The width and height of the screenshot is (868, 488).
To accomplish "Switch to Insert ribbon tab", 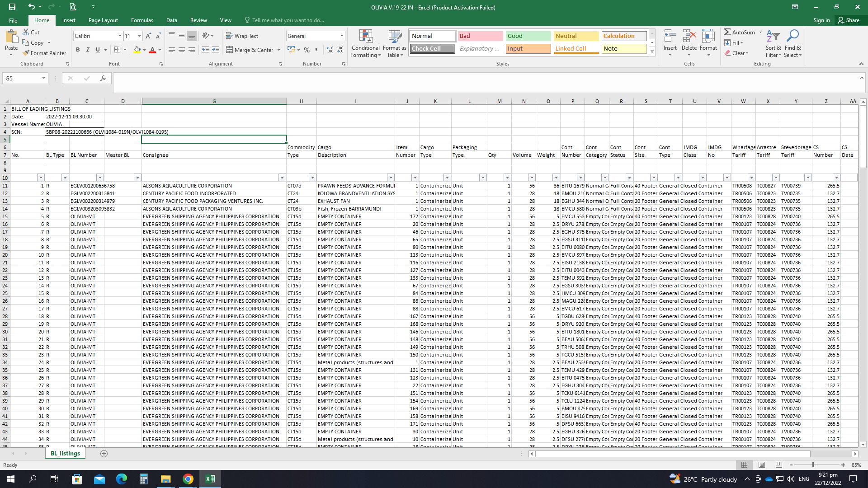I will click(69, 20).
